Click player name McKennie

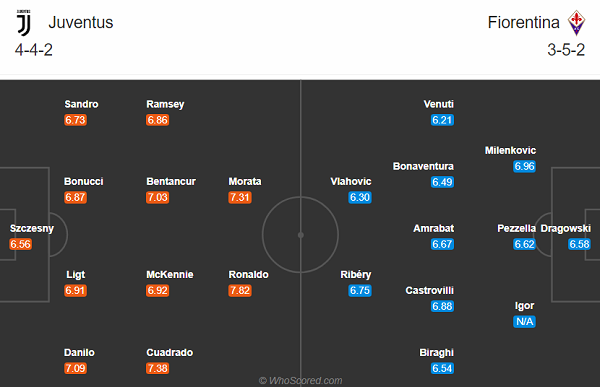(x=170, y=275)
